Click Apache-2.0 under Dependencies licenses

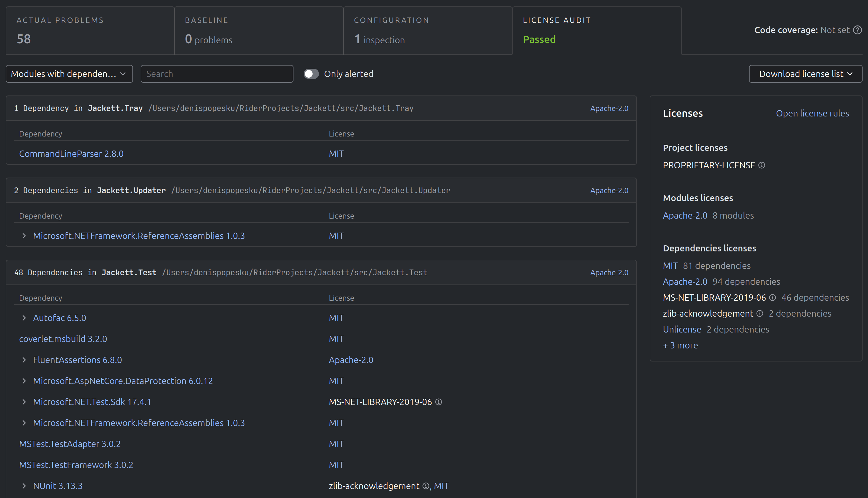point(685,282)
